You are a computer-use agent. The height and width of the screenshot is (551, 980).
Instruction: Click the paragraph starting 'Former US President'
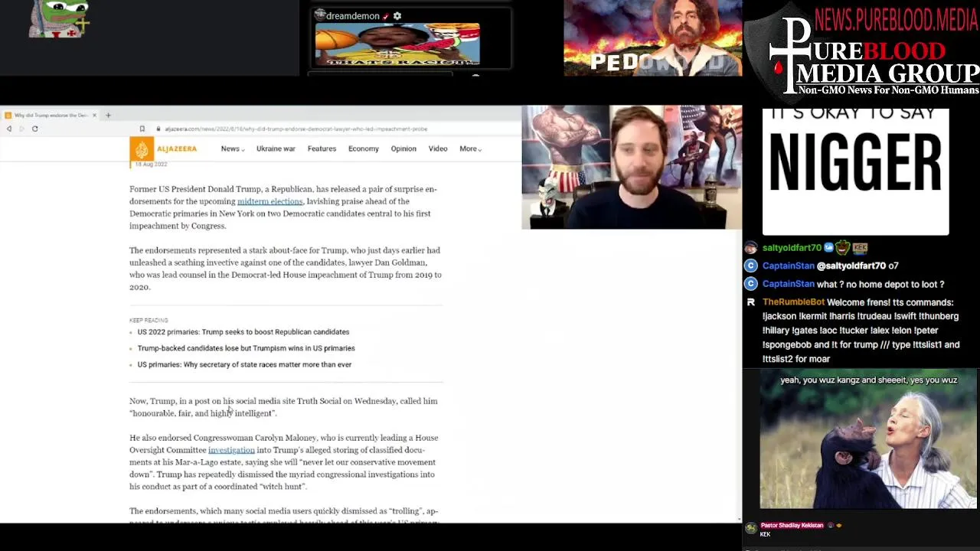(285, 207)
